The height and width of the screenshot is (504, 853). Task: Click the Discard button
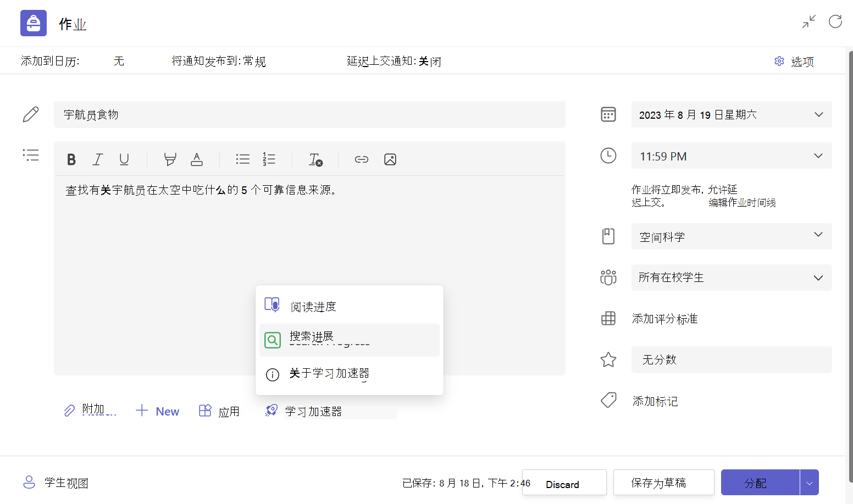(564, 483)
